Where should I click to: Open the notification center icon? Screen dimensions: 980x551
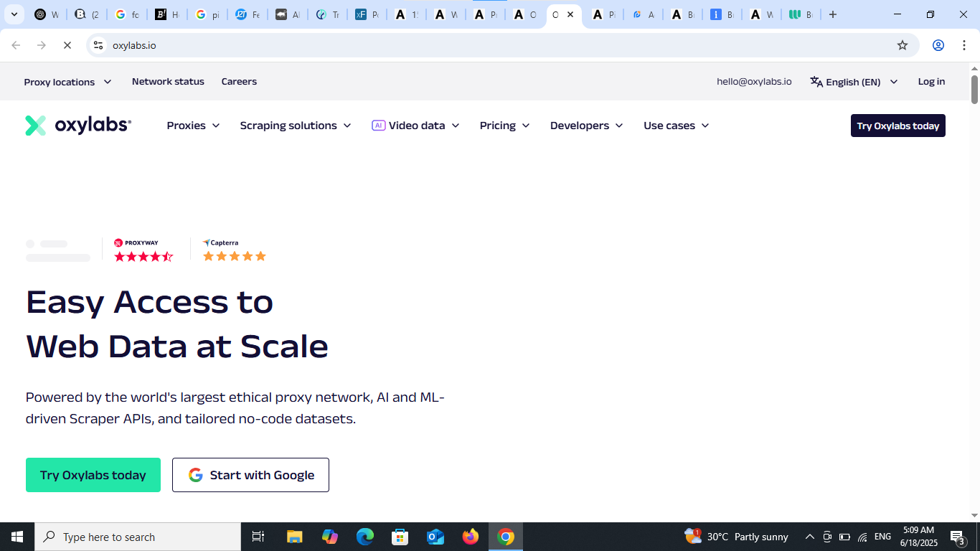pos(957,537)
